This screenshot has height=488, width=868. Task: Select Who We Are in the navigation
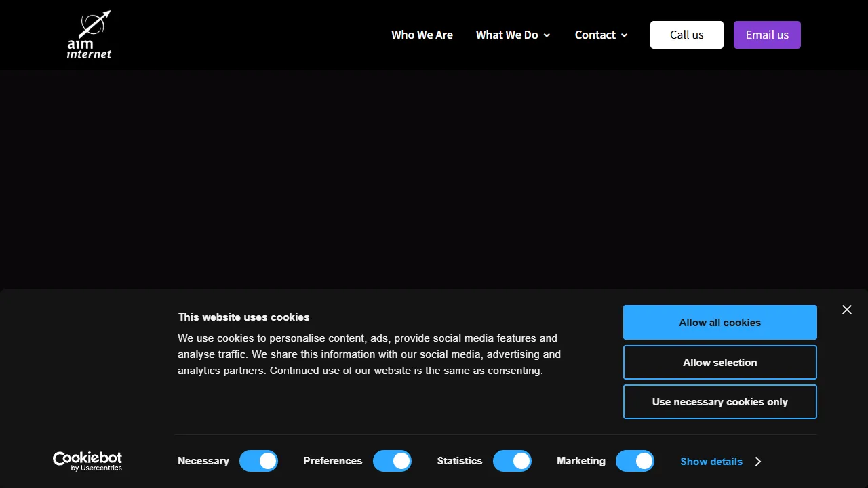point(422,35)
